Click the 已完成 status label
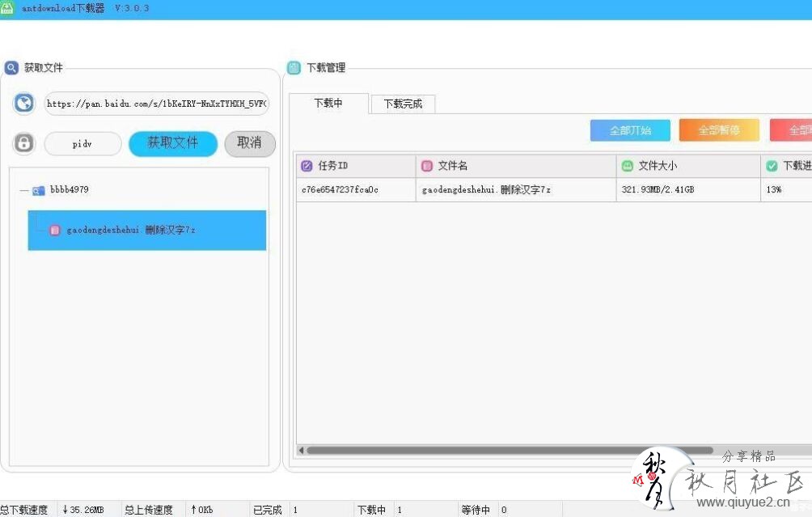Viewport: 812px width, 517px height. (x=267, y=510)
